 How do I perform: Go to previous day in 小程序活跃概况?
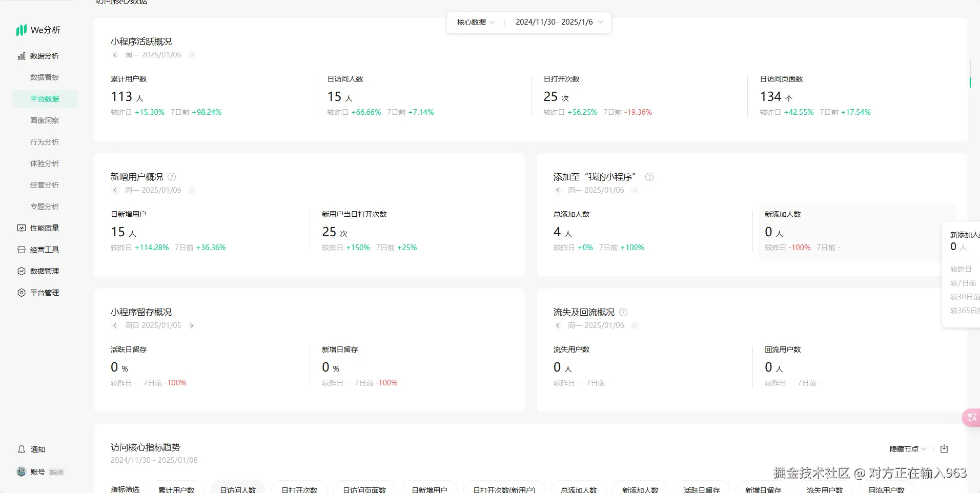pos(115,55)
